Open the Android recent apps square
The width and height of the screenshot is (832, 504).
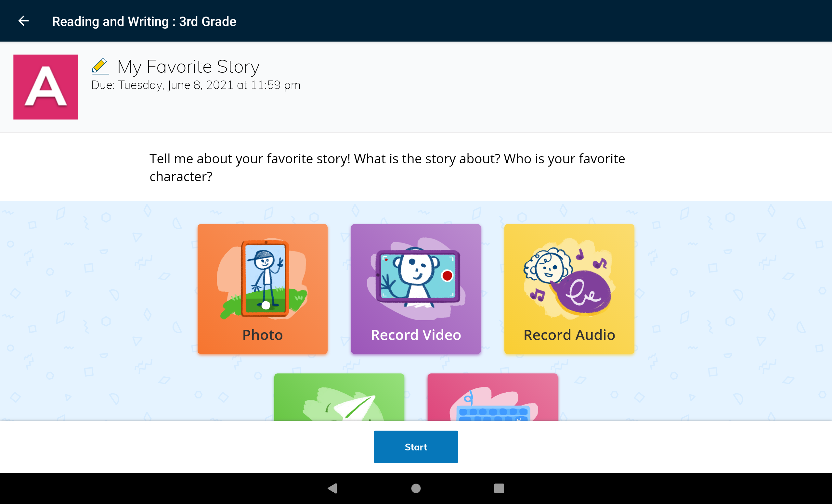click(x=499, y=488)
